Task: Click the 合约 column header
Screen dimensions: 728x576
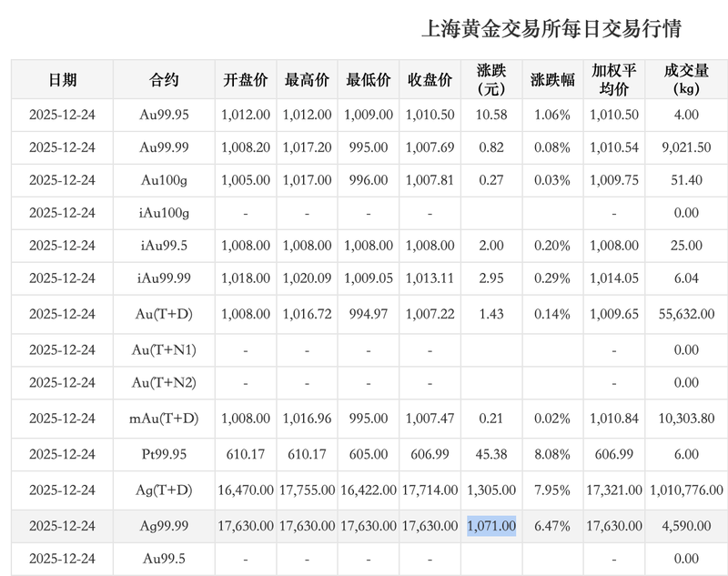Action: click(x=164, y=79)
